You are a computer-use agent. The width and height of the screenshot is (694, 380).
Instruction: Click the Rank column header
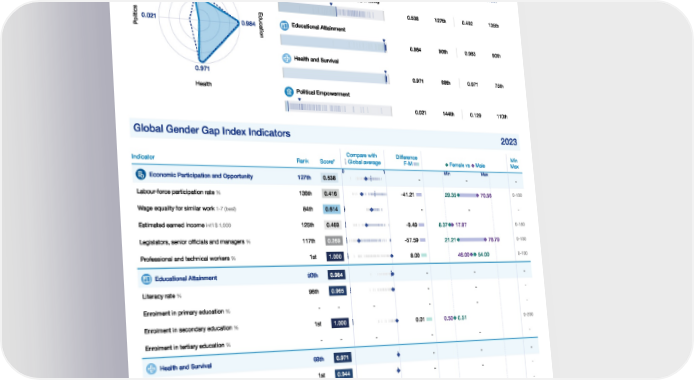[x=303, y=161]
